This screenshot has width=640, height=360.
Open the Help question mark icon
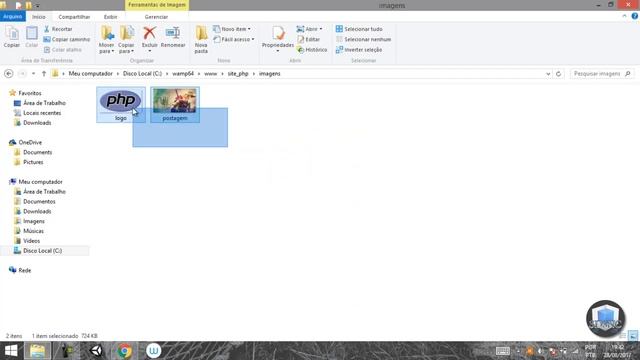pyautogui.click(x=635, y=16)
